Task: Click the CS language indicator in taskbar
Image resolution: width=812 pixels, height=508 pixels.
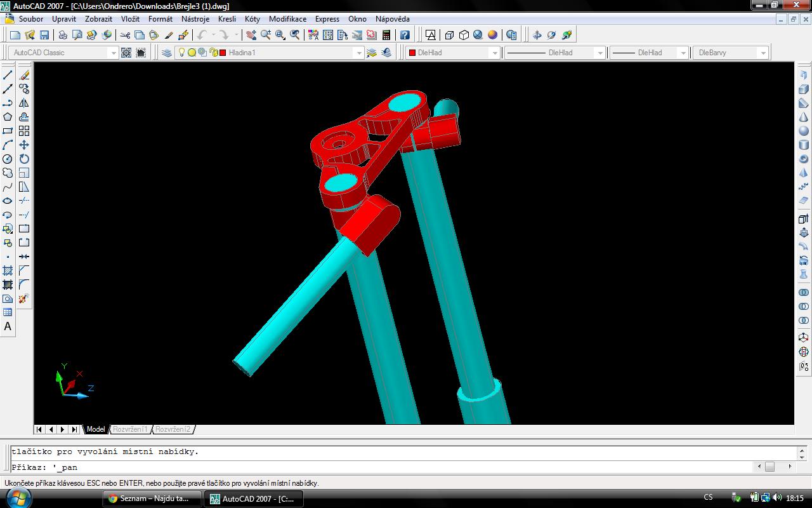Action: coord(708,498)
